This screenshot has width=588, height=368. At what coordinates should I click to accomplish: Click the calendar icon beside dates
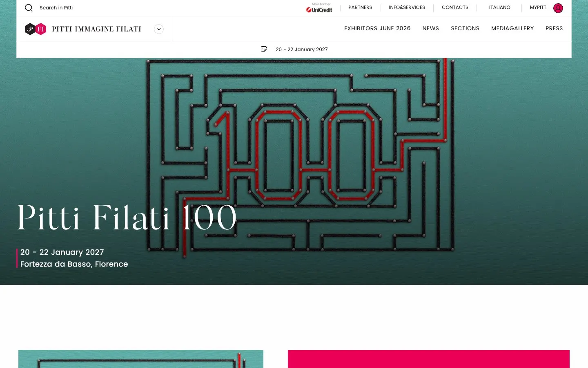pos(264,49)
